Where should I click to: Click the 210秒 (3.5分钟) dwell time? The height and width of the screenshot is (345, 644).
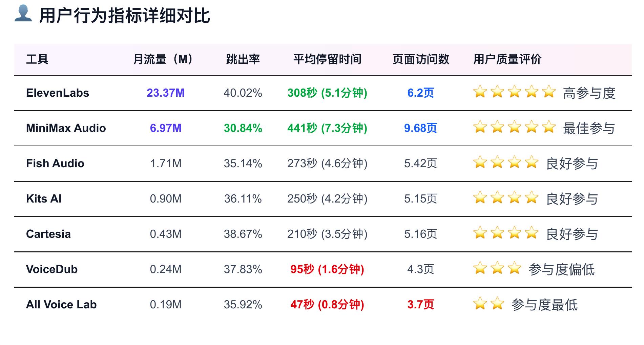coord(327,234)
